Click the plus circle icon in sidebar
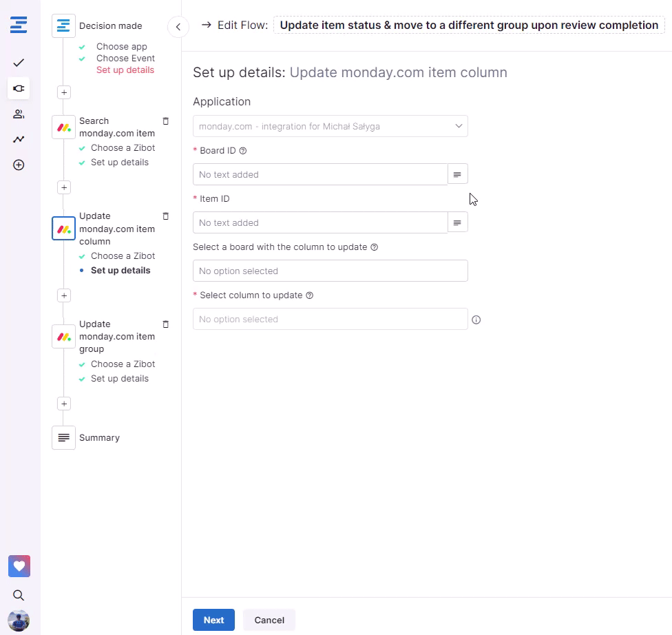The height and width of the screenshot is (635, 672). coord(19,165)
